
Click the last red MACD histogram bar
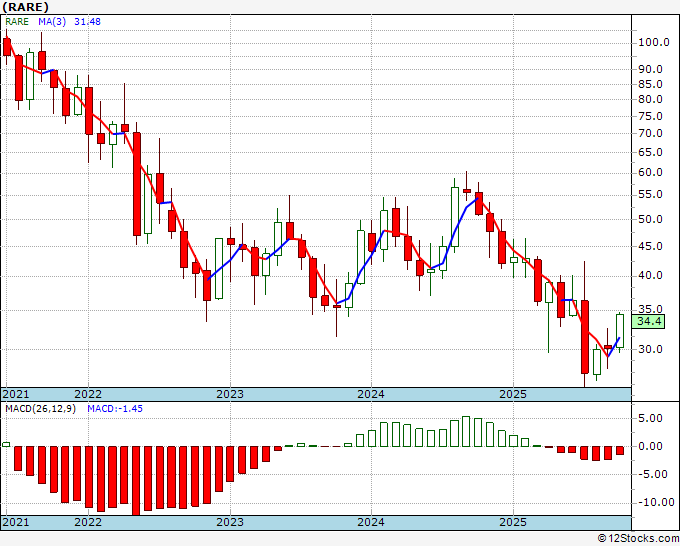pos(620,450)
